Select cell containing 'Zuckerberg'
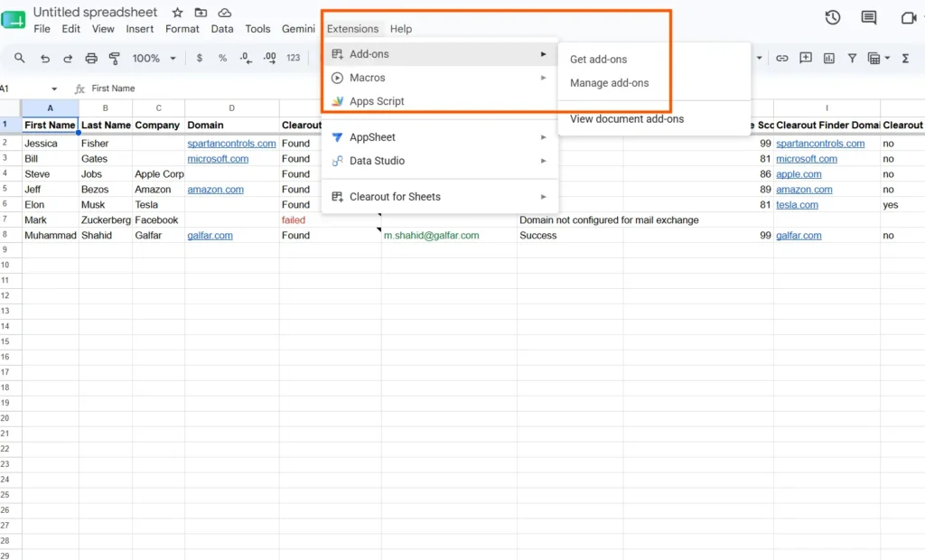 106,220
